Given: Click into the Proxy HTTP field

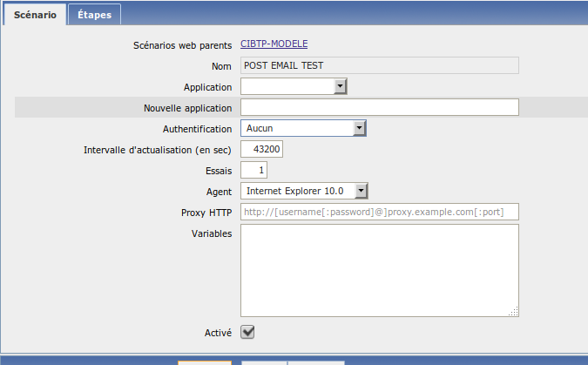Looking at the screenshot, I should click(379, 212).
